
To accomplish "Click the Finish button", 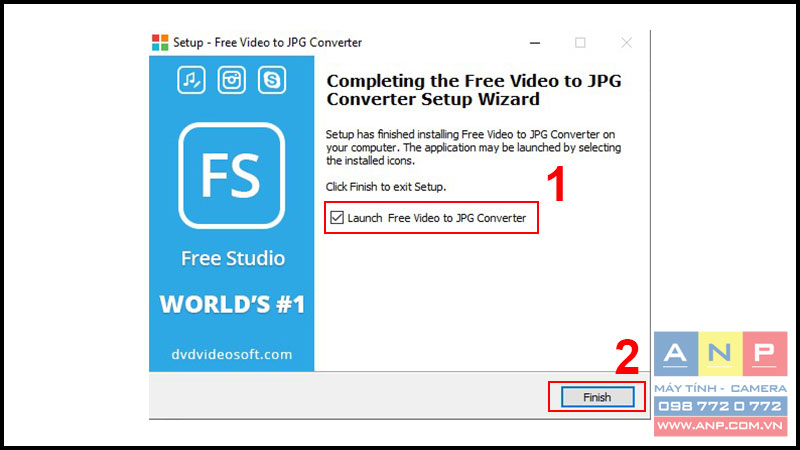I will (597, 397).
